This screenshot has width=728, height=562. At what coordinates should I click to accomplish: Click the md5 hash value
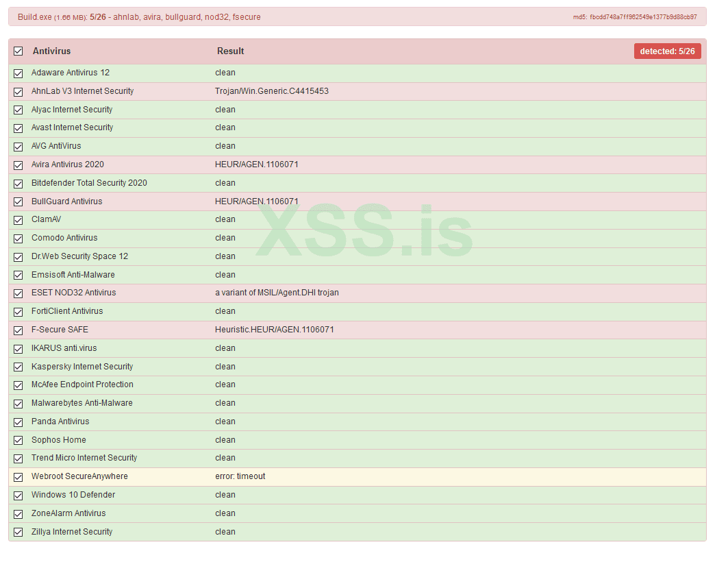[643, 17]
